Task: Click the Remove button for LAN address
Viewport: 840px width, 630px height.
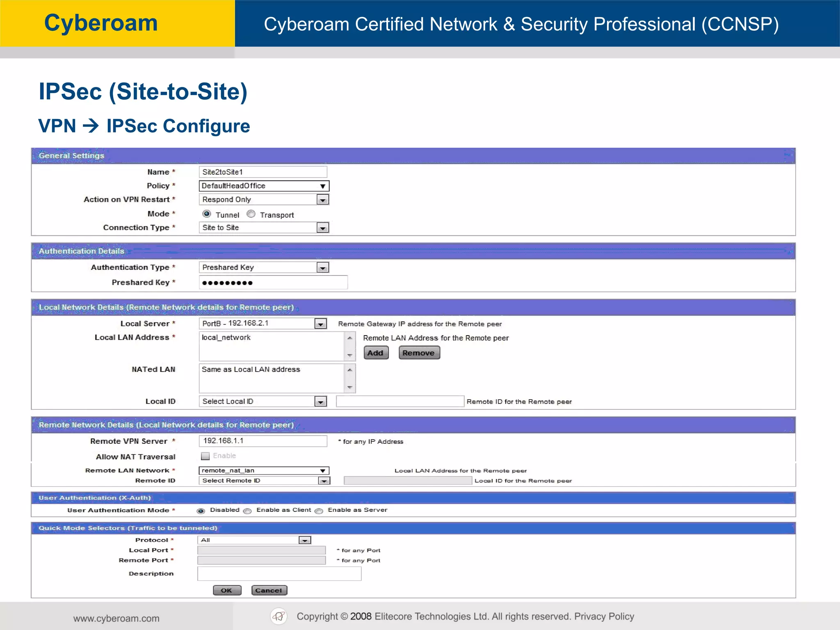Action: pyautogui.click(x=419, y=353)
